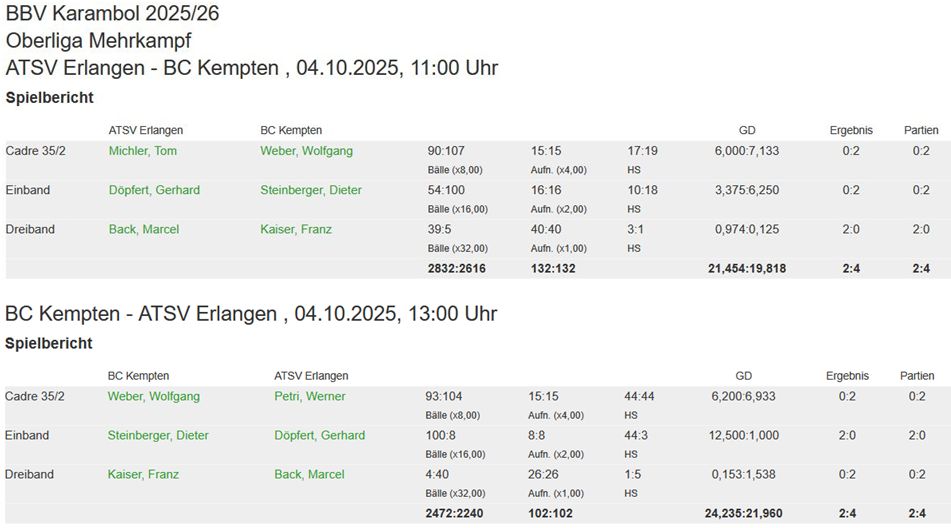The width and height of the screenshot is (951, 528).
Task: Click Back, Marcel in the 13:00 match
Action: (309, 474)
